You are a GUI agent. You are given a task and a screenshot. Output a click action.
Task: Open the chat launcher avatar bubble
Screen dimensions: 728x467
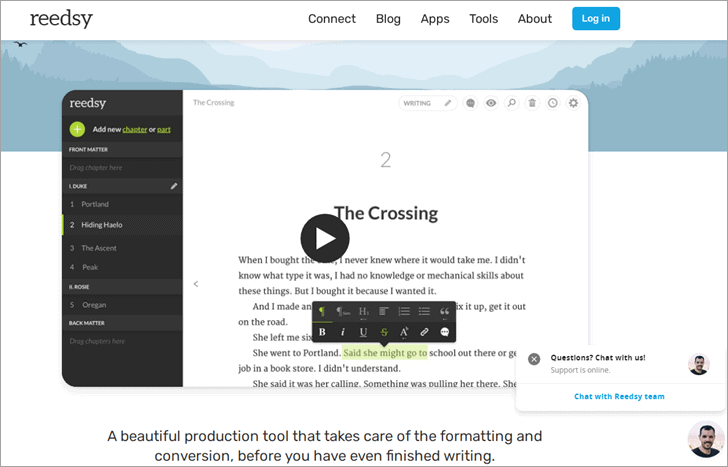click(706, 439)
